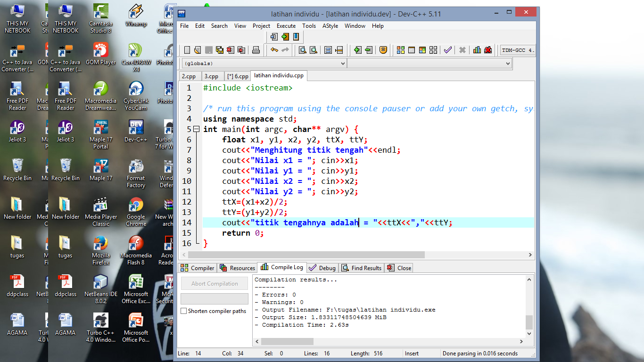Click the Compile toolbar icon

(400, 50)
